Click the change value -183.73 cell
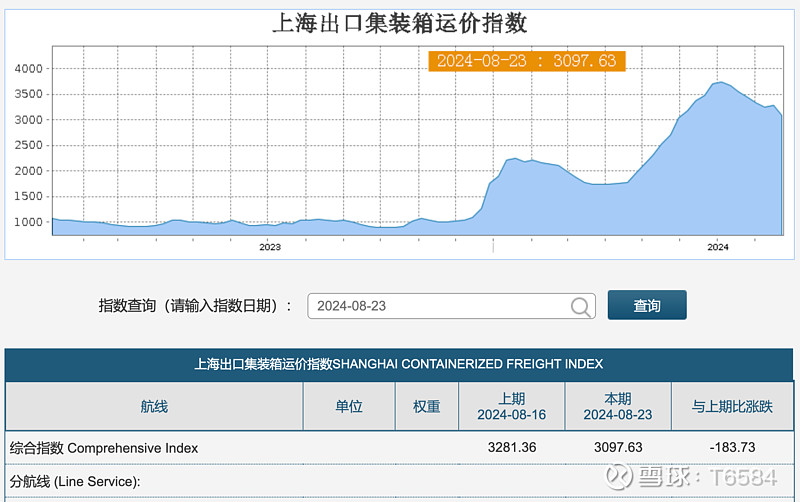Viewport: 800px width, 502px height. pos(732,447)
